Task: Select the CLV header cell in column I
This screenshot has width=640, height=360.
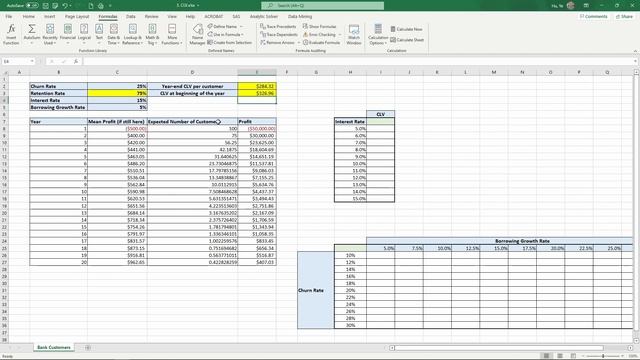Action: point(380,114)
